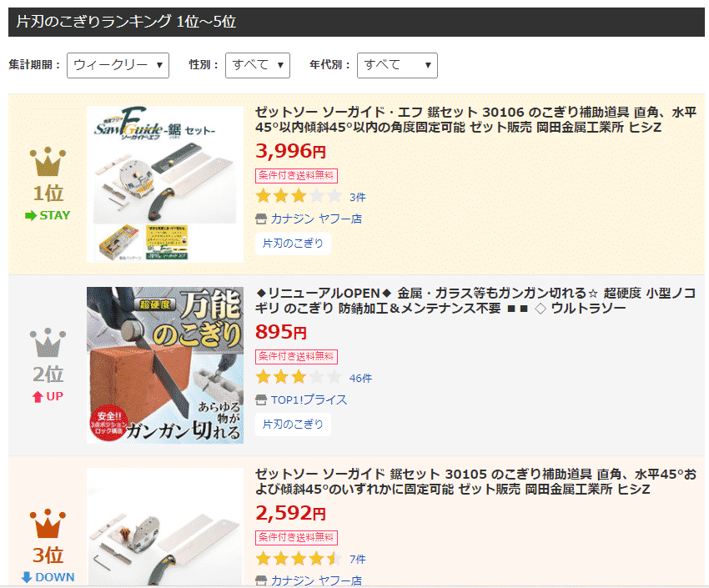Open the 集計期間 ウィークリー dropdown

118,66
